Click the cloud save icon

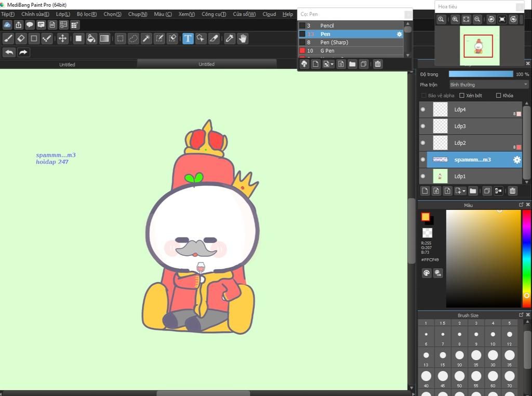[7, 25]
